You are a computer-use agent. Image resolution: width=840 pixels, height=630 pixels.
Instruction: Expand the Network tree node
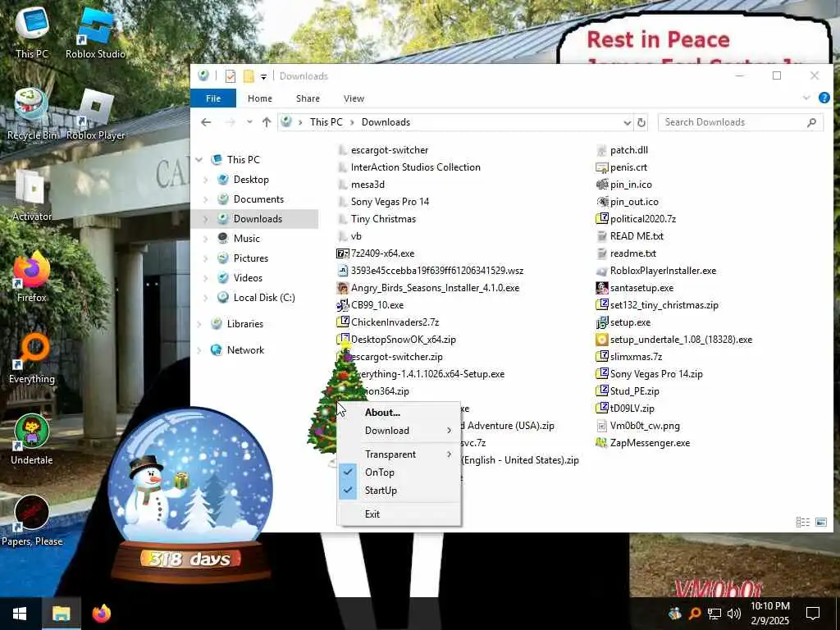pyautogui.click(x=199, y=350)
